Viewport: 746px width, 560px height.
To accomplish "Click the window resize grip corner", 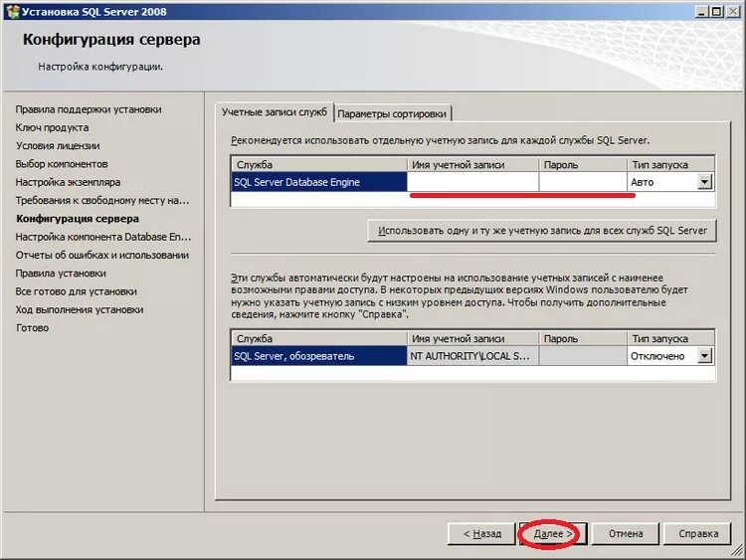I will coord(736,550).
